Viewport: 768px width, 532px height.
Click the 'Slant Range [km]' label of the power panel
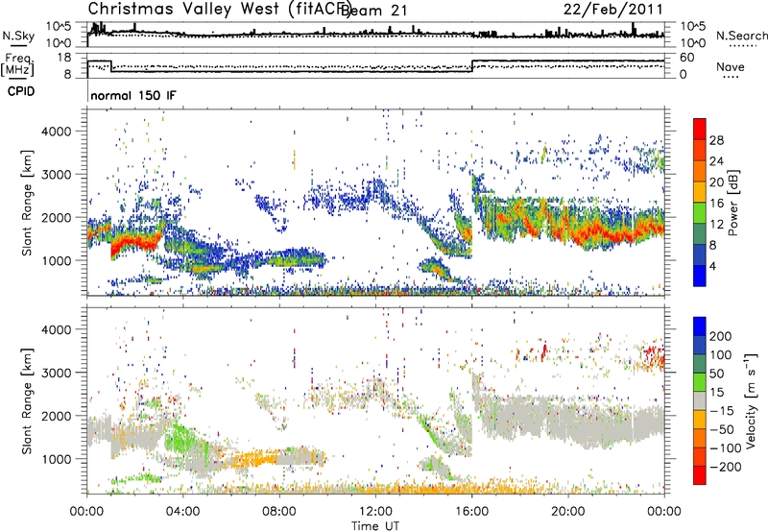(x=27, y=203)
